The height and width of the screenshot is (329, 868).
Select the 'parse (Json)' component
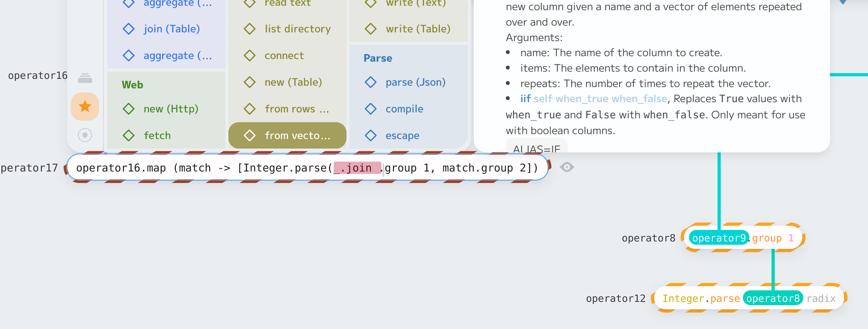416,82
